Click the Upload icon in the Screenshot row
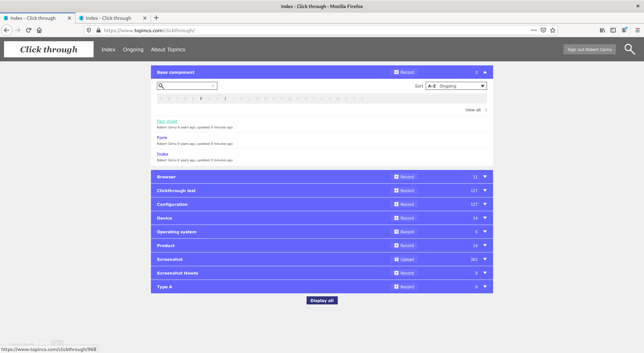This screenshot has width=644, height=353. [396, 259]
